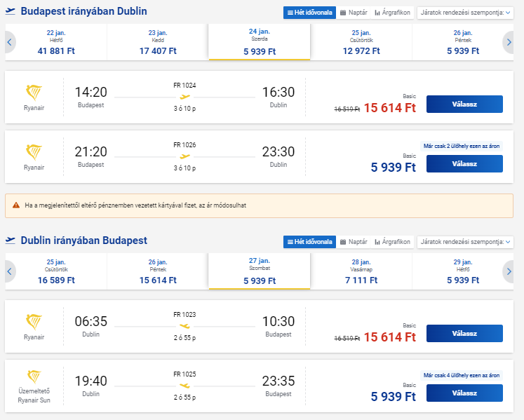Choose the 21:20 Budapest flight with Válassz

[x=464, y=164]
